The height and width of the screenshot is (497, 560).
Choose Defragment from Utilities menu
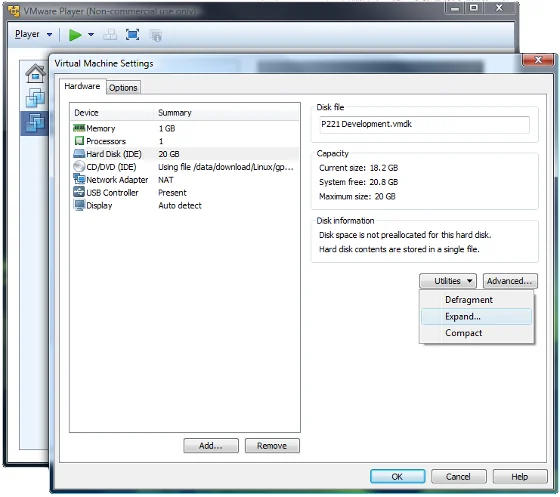click(x=476, y=300)
